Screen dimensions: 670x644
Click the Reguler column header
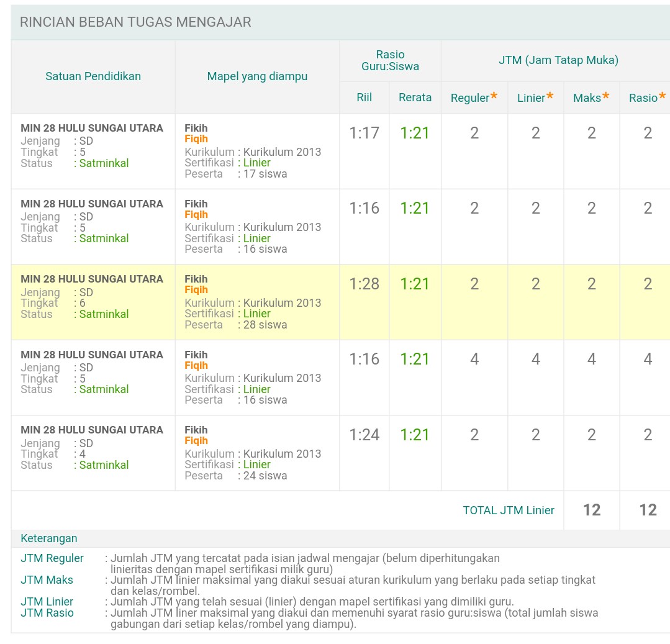[474, 98]
